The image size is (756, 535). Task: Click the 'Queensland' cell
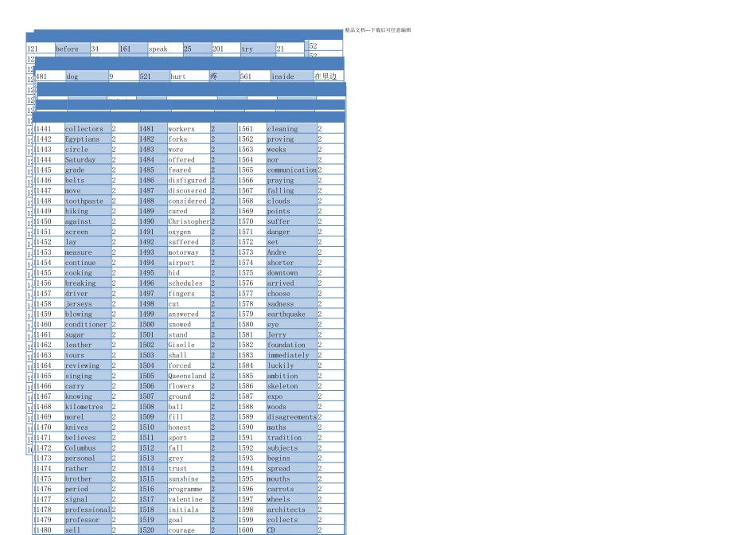189,376
